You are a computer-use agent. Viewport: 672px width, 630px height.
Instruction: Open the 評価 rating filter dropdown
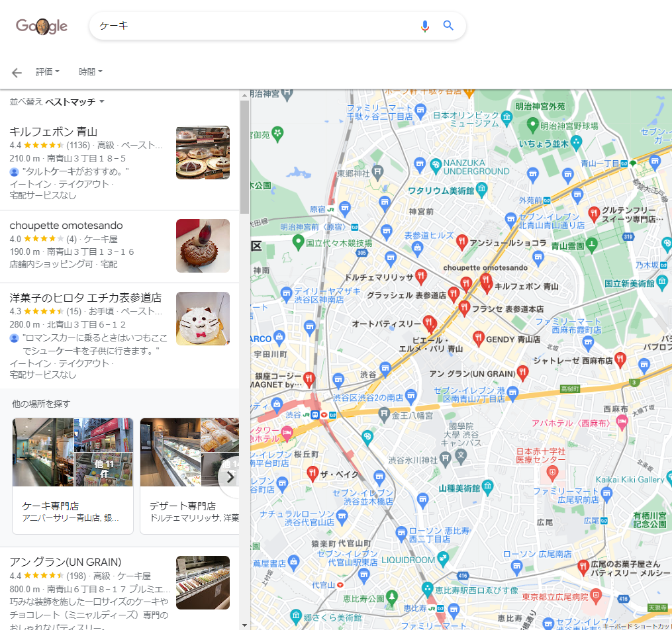coord(48,71)
